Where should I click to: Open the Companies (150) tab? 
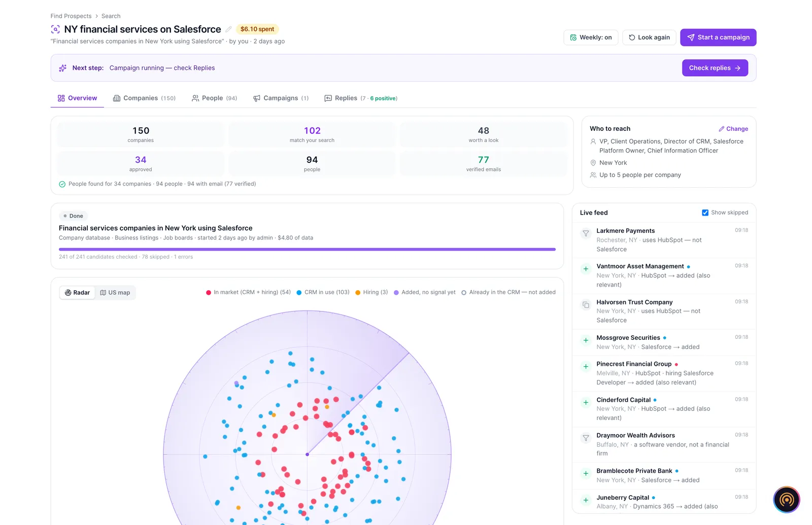pos(144,98)
